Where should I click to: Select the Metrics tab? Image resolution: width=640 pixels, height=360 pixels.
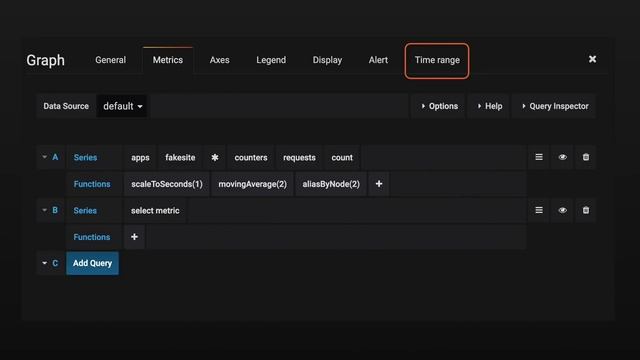[168, 60]
